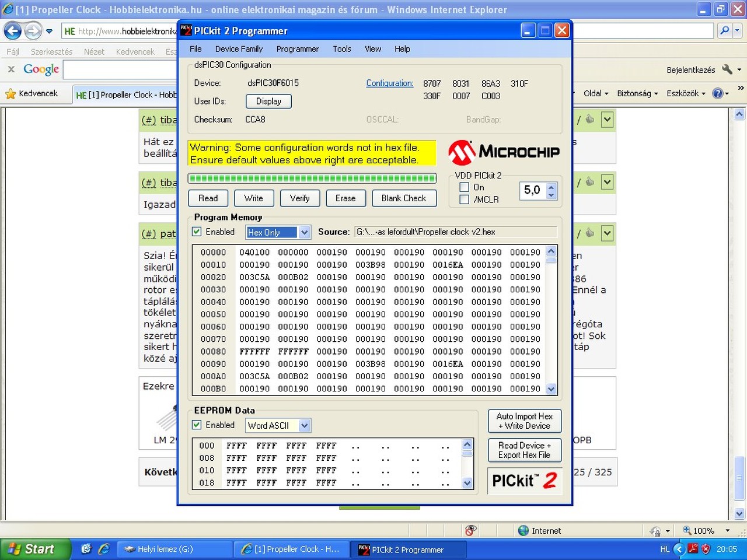The height and width of the screenshot is (560, 747).
Task: Uncheck EEPROM Data Enabled checkbox
Action: coord(197,425)
